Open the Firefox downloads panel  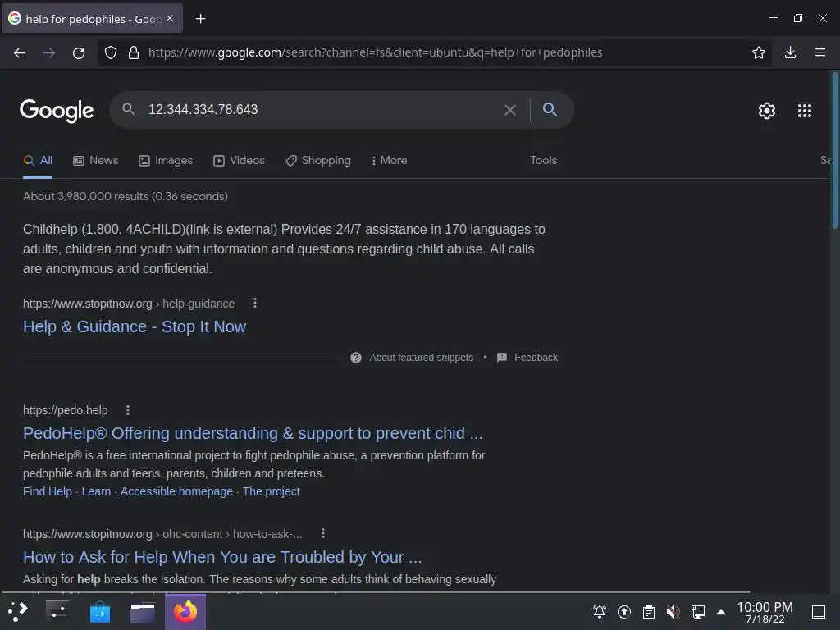[790, 52]
